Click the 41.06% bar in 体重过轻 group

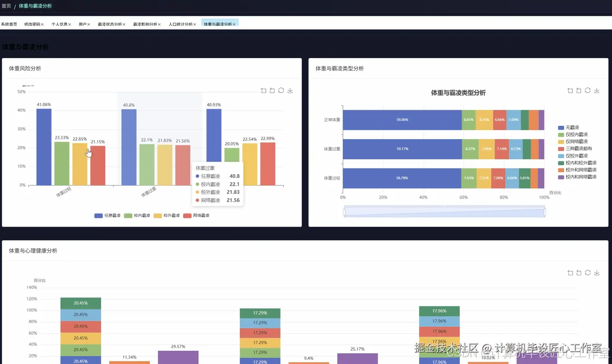(44, 147)
